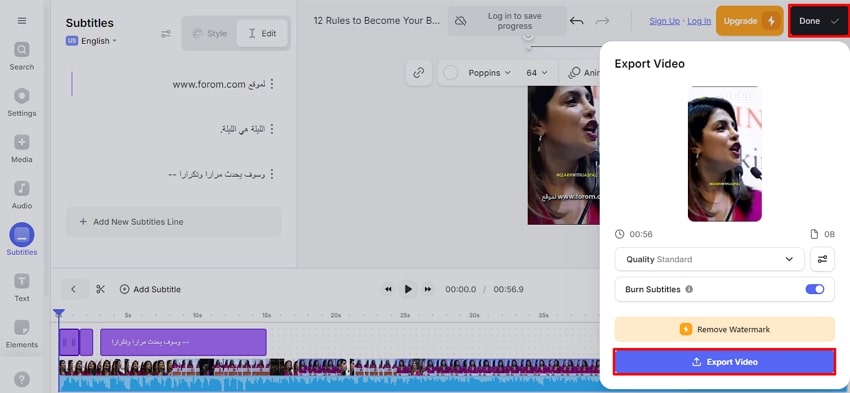Click Add Subtitle in timeline toolbar
This screenshot has width=850, height=393.
pos(150,289)
